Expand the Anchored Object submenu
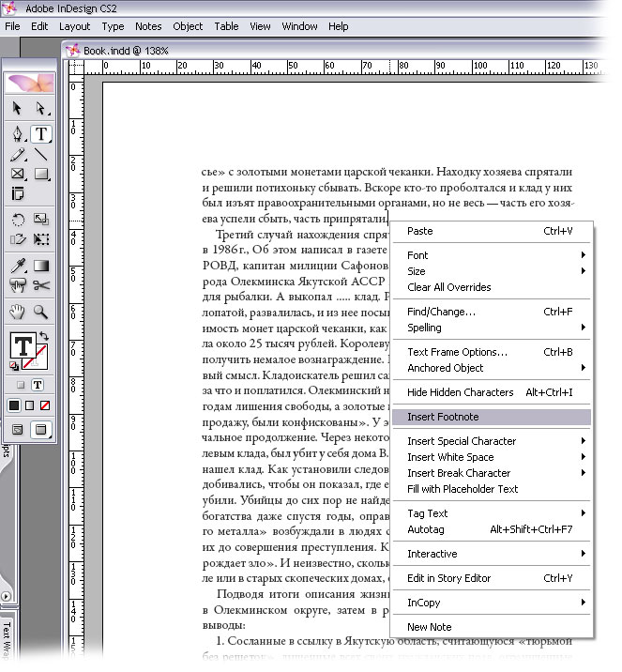622x672 pixels. click(492, 368)
